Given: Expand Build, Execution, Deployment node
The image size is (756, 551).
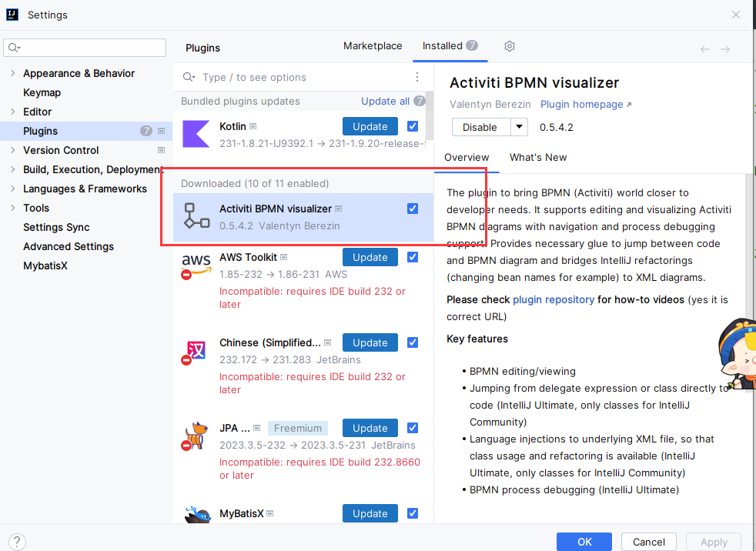Looking at the screenshot, I should point(13,170).
